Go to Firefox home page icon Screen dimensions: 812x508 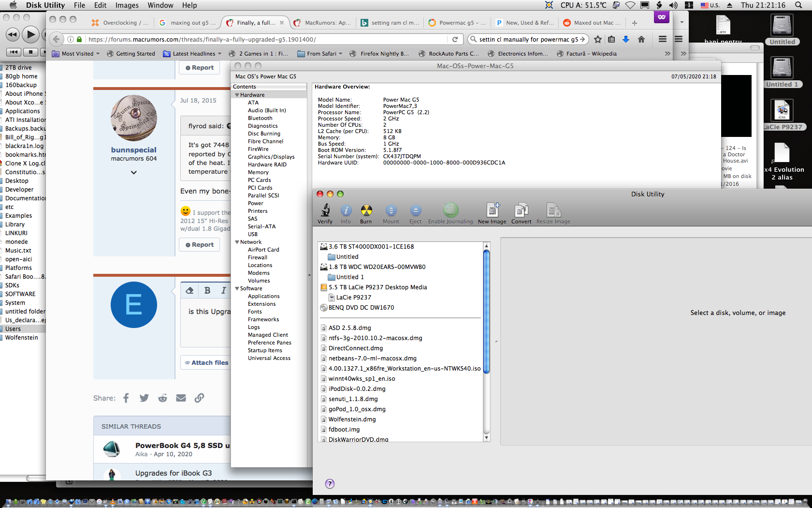point(641,39)
